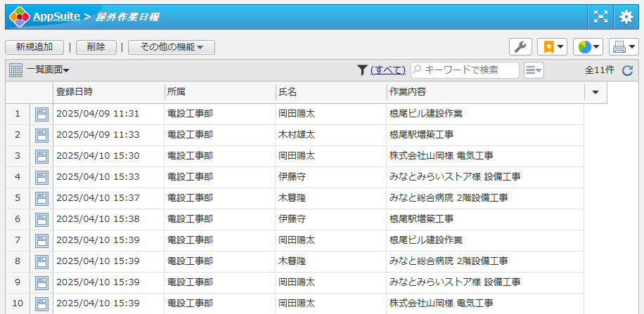Open the printer options dropdown
Viewport: 644px width, 314px height.
(x=624, y=47)
